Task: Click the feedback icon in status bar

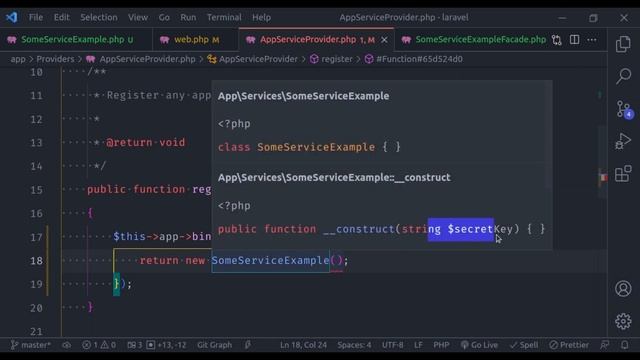Action: pyautogui.click(x=605, y=345)
